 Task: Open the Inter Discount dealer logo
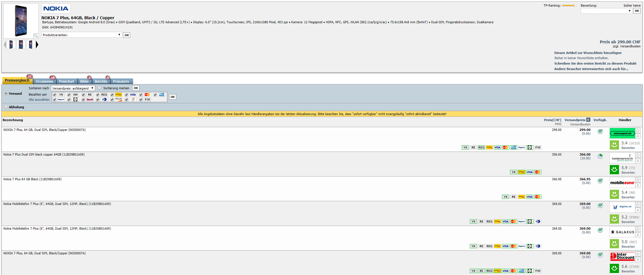point(622,257)
